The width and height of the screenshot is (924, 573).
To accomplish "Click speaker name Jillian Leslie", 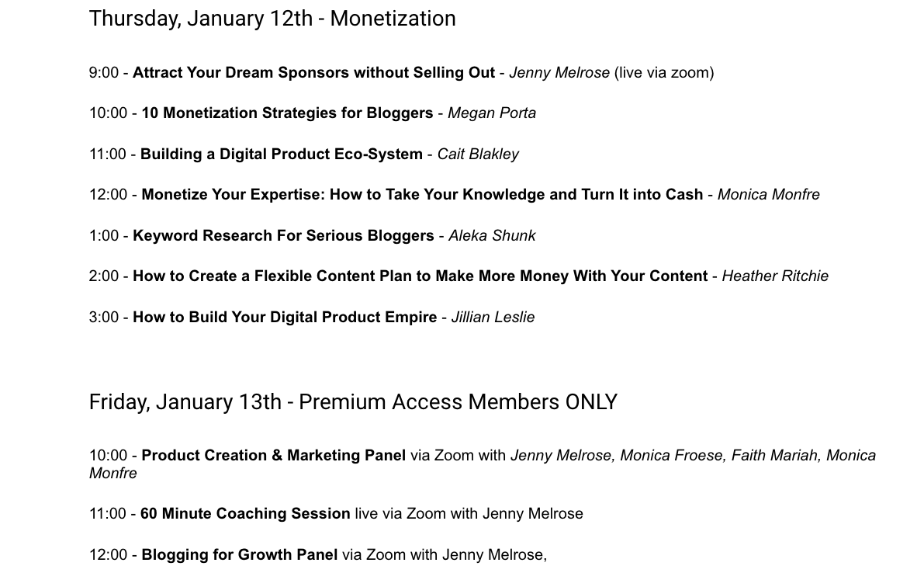I will click(493, 318).
